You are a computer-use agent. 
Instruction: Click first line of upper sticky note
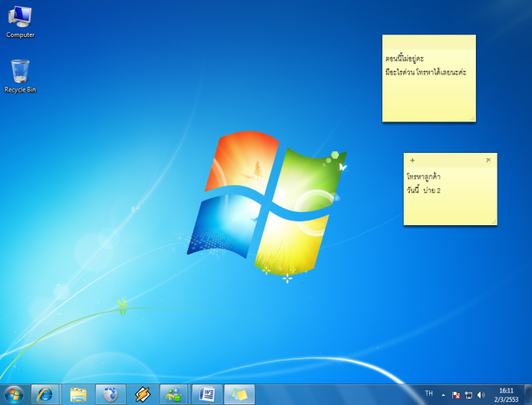[405, 58]
